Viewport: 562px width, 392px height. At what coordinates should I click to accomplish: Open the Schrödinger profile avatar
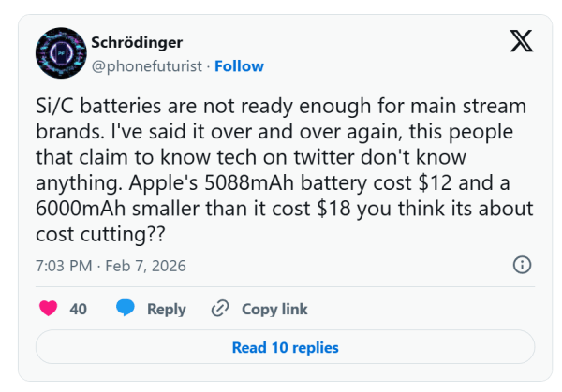pos(58,53)
